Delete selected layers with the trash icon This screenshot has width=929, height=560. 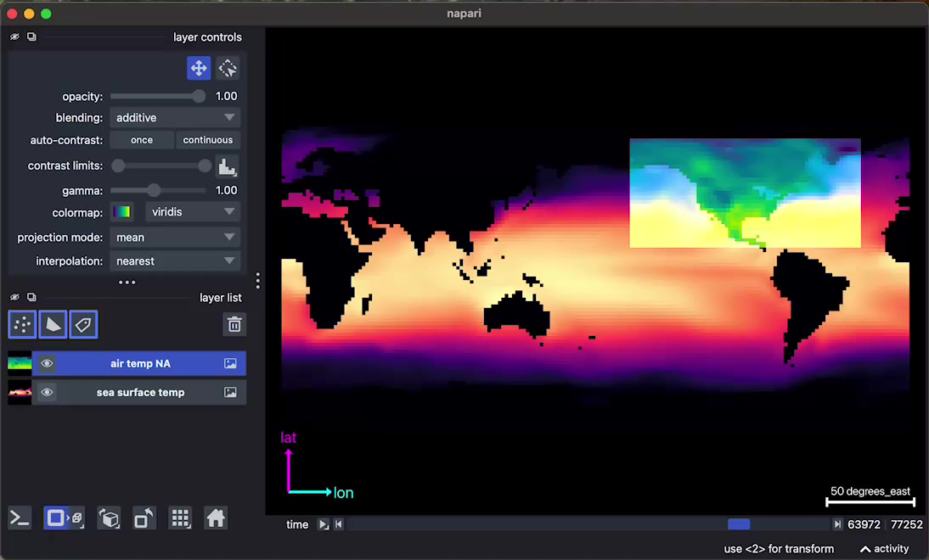234,324
